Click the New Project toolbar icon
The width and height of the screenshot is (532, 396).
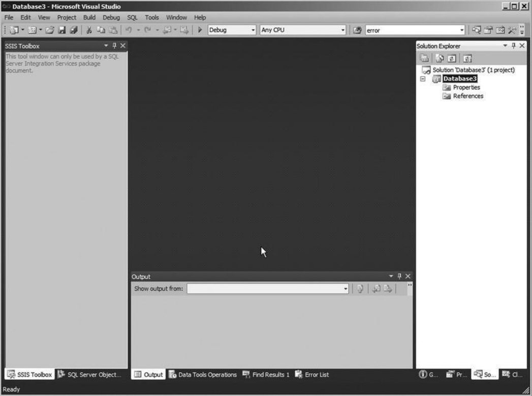14,30
